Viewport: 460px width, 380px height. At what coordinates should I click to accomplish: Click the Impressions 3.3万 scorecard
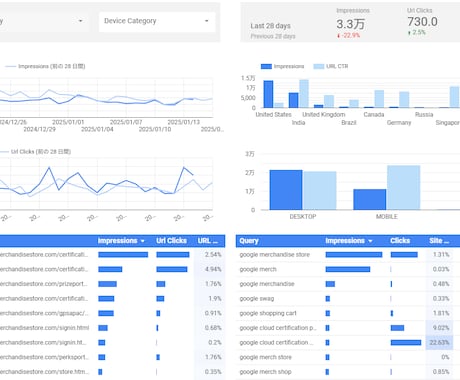(x=353, y=23)
